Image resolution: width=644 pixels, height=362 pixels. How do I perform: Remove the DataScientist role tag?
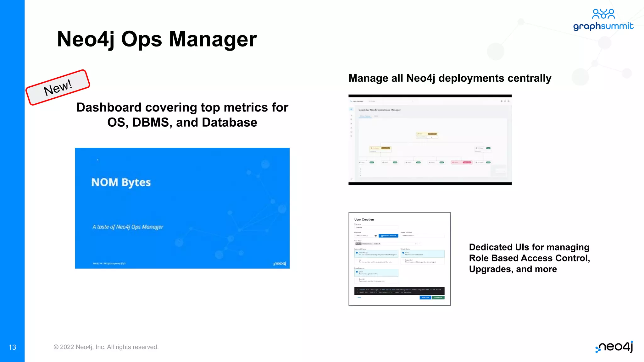(372, 244)
